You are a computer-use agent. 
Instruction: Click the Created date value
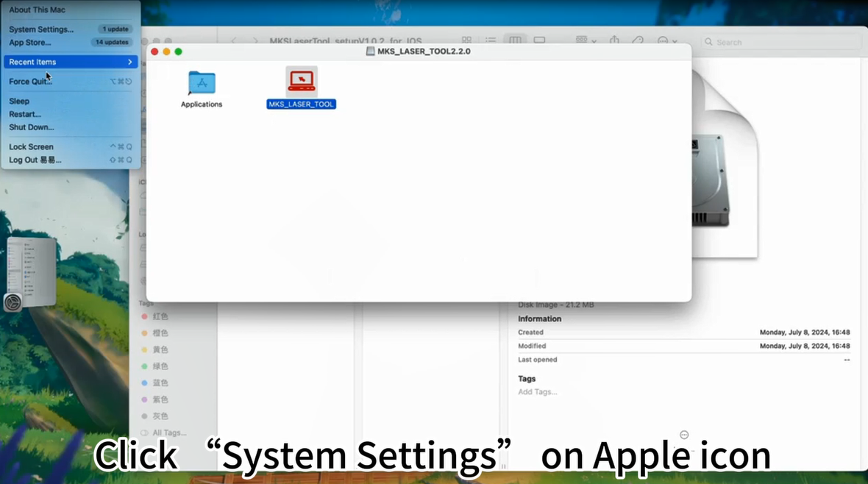(x=804, y=332)
